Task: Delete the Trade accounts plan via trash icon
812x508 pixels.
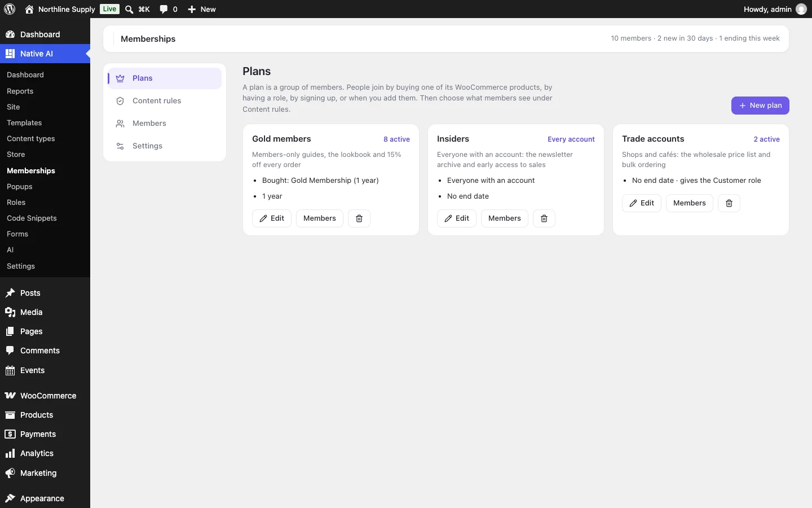Action: (729, 203)
